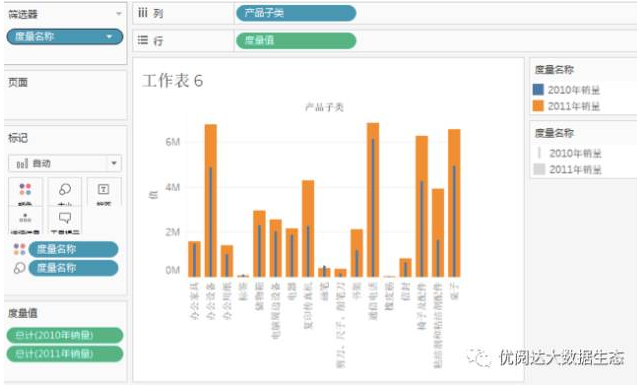Screen dimensions: 637x386
Task: Select the orange bar for 办公设备
Action: (210, 201)
